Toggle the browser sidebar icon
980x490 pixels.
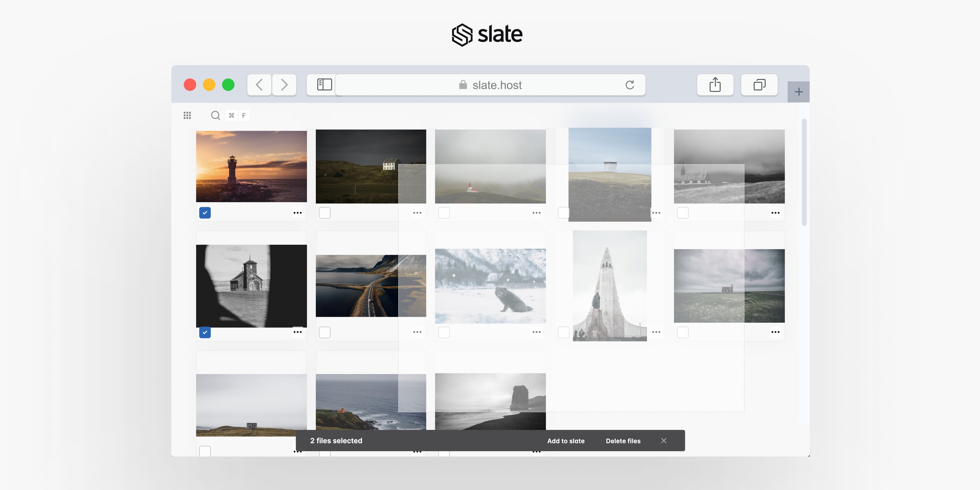point(324,84)
